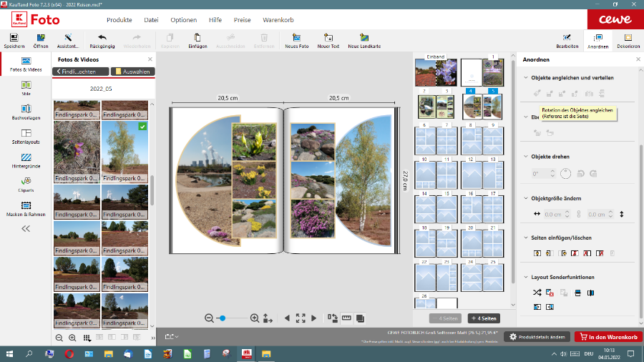
Task: Collapse the Seiten einfügen/löschen section
Action: click(526, 238)
